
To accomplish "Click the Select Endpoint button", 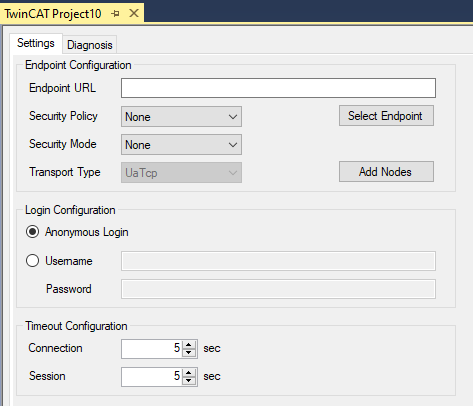I will tap(386, 116).
